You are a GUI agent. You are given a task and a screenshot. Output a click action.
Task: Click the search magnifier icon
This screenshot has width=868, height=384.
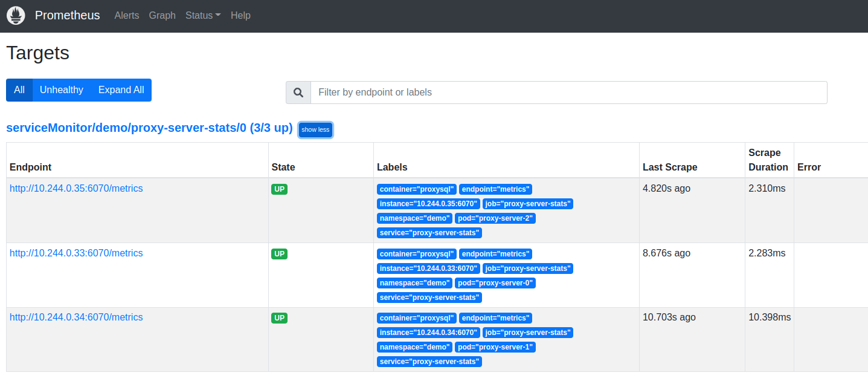pos(298,93)
